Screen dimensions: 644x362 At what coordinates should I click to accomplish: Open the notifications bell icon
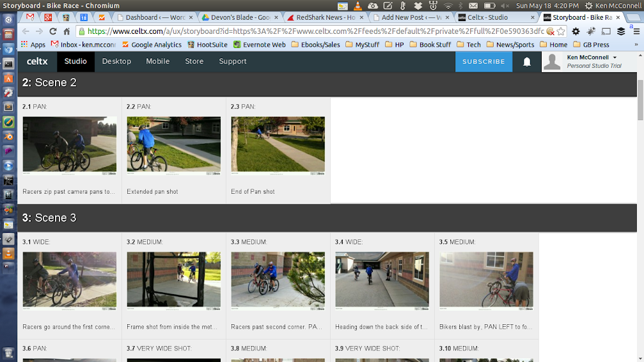point(526,61)
